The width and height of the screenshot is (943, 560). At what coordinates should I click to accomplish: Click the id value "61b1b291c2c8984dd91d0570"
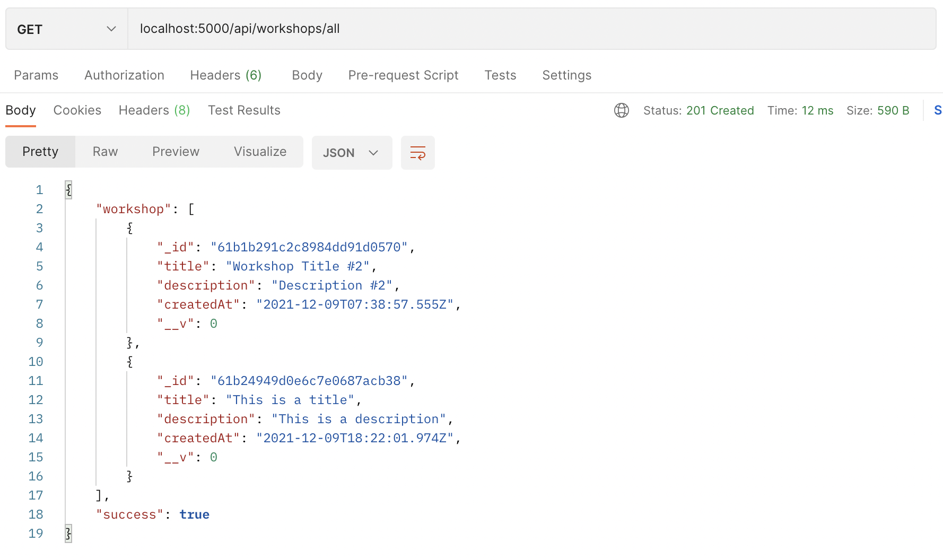[309, 247]
